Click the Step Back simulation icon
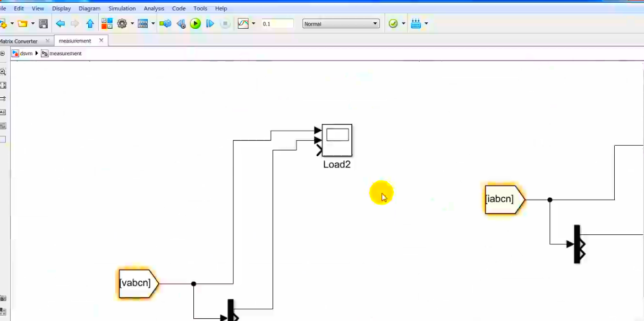The image size is (644, 321). pos(181,24)
